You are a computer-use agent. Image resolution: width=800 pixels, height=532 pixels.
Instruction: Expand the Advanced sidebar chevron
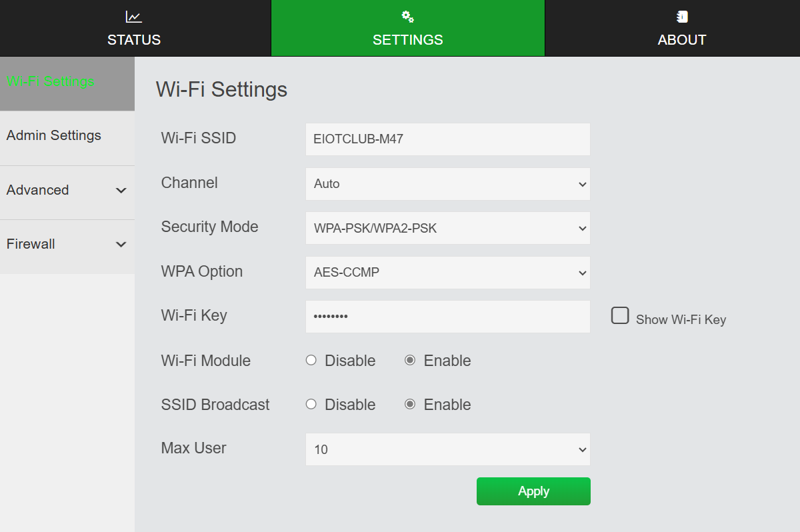121,191
